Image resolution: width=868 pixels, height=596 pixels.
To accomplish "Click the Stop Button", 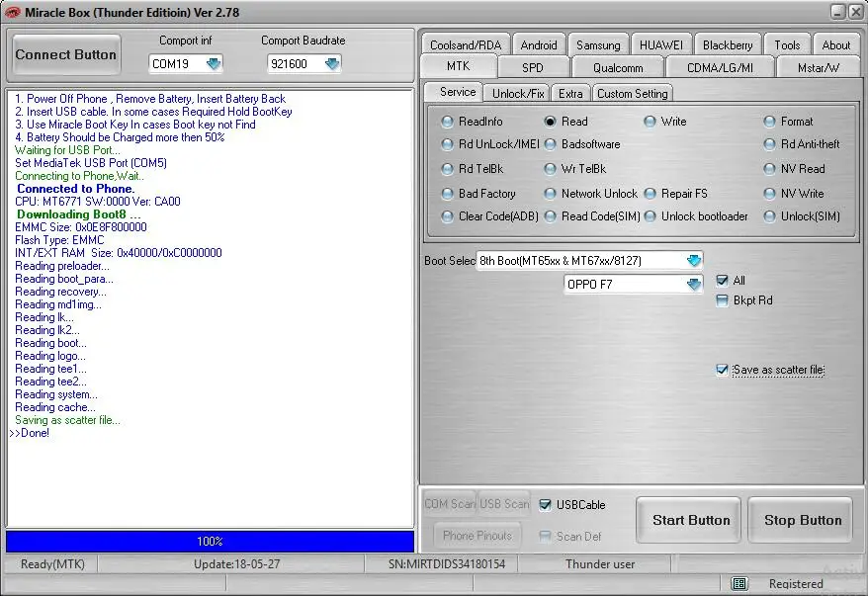I will (803, 520).
